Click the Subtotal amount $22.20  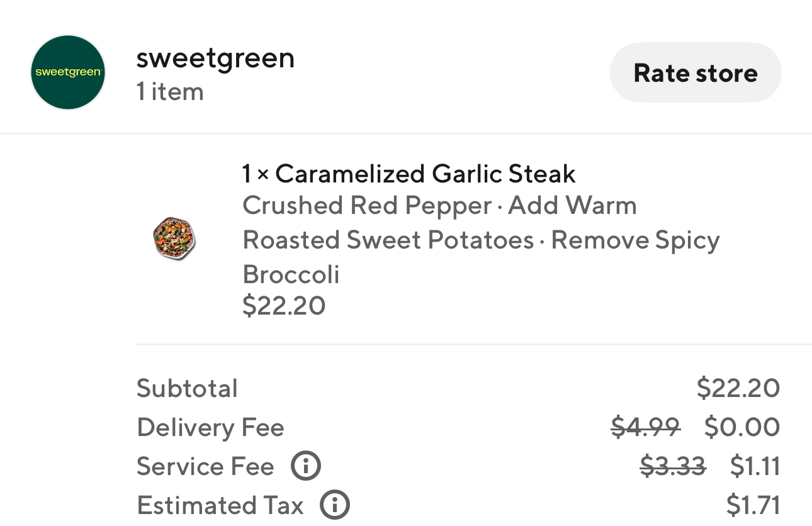(738, 388)
